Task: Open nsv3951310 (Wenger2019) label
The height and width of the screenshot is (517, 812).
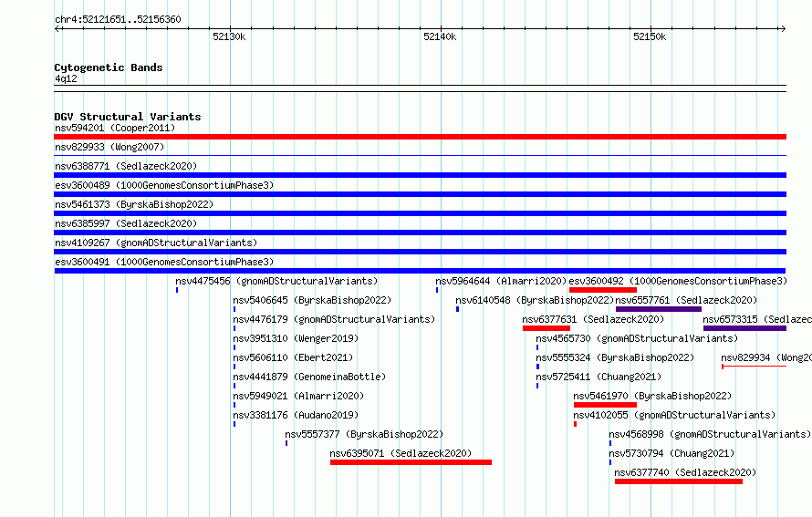Action: click(296, 338)
